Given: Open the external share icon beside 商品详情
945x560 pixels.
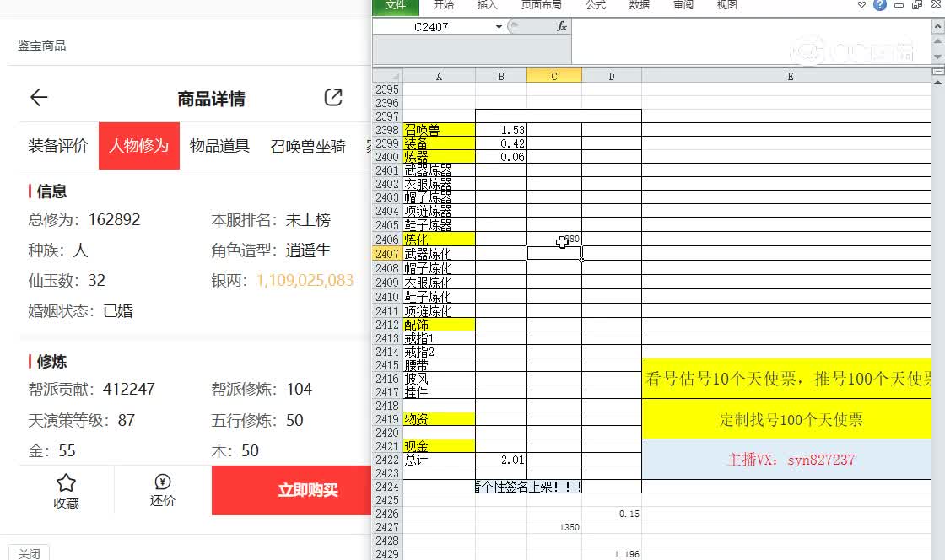Looking at the screenshot, I should click(333, 97).
